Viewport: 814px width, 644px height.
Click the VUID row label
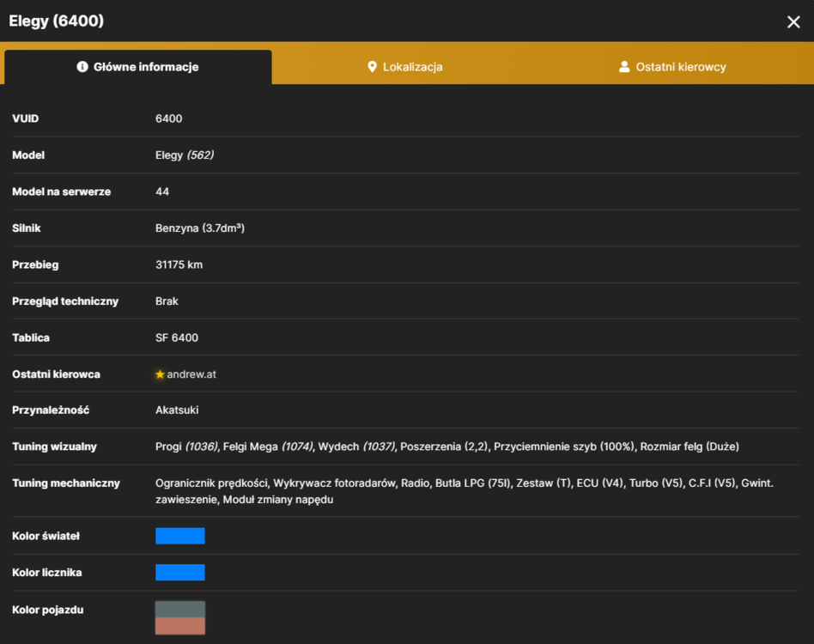pos(26,118)
